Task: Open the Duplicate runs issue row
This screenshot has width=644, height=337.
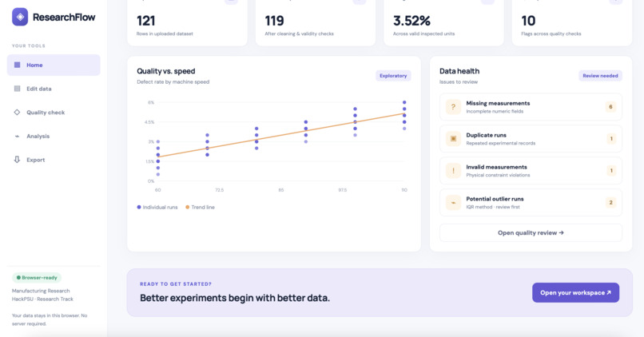Action: 531,139
